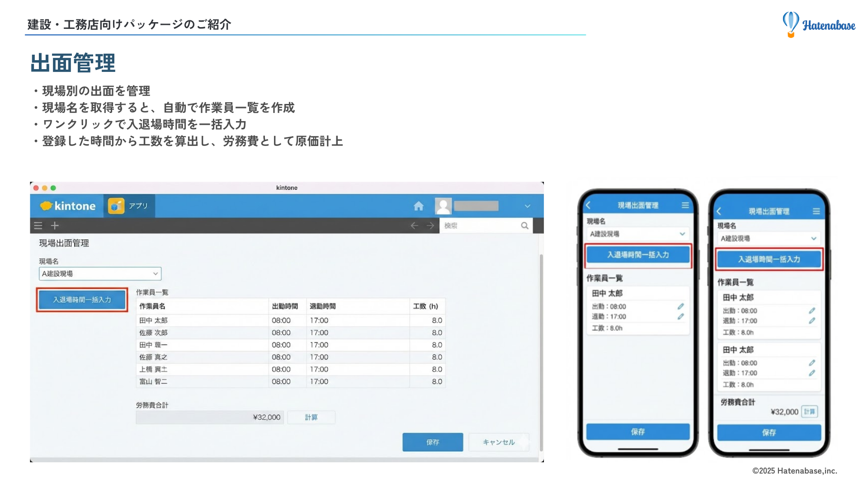Click the search magnifier icon

[x=524, y=225]
